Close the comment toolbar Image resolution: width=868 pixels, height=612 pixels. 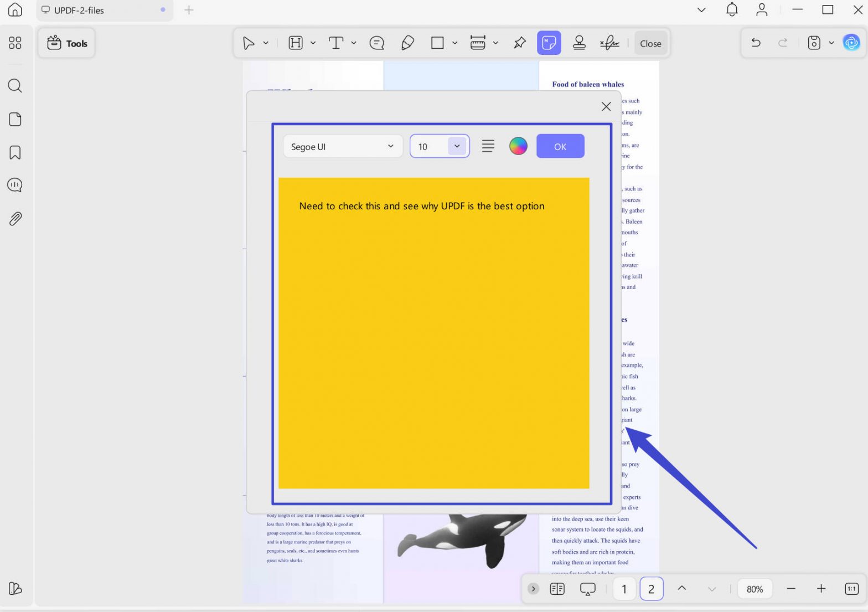point(650,43)
